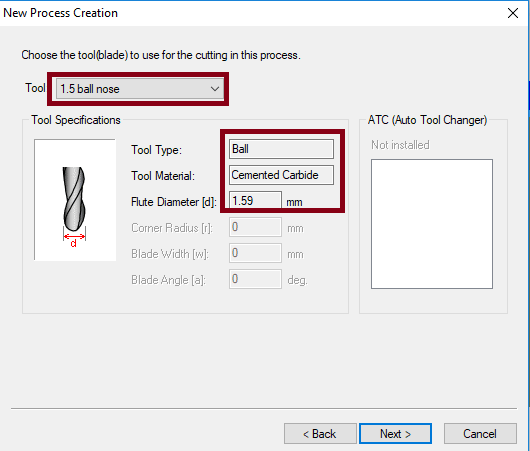Click the Next > button
530x451 pixels.
click(395, 434)
